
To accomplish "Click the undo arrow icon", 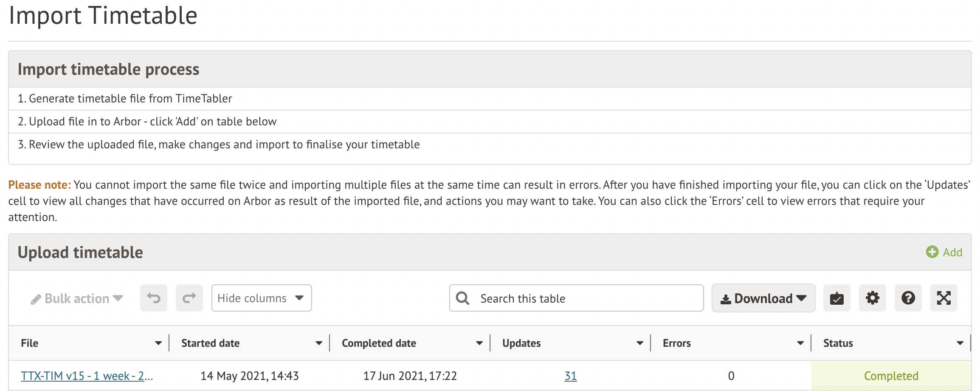I will pos(154,298).
